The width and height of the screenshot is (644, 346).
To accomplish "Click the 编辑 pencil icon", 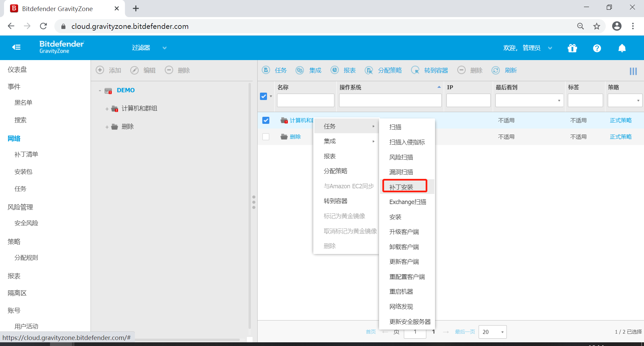I will coord(135,70).
